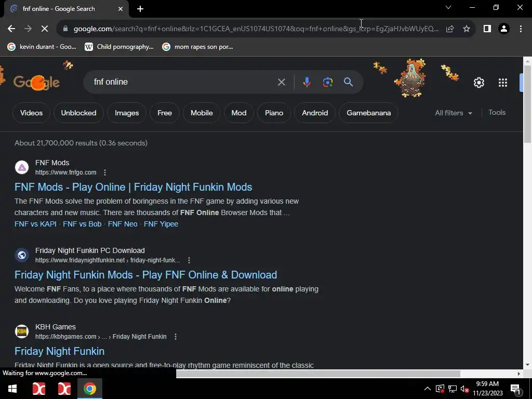This screenshot has width=532, height=399.
Task: Click the forward navigation arrow
Action: (28, 29)
